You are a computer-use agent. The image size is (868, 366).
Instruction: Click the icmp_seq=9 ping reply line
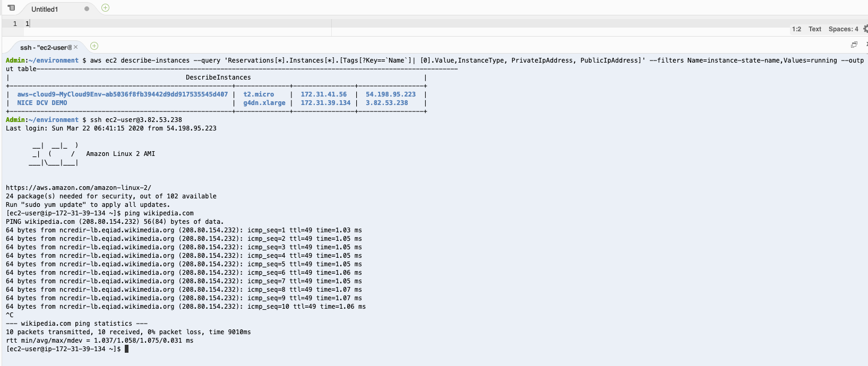(184, 298)
